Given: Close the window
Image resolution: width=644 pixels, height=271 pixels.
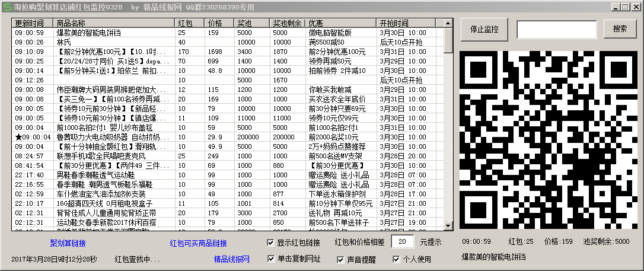Looking at the screenshot, I should coord(637,7).
